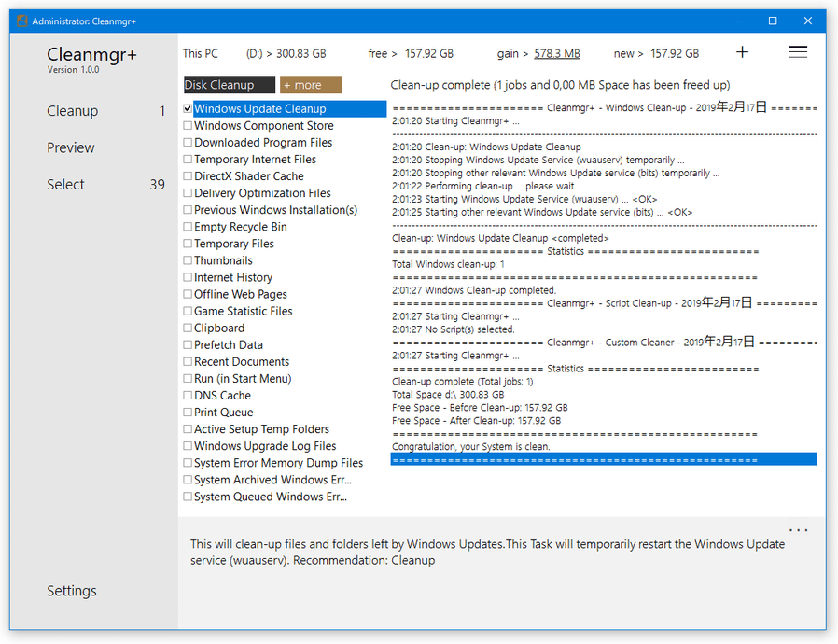This screenshot has height=644, width=838.
Task: Open Settings in the sidebar
Action: point(72,591)
